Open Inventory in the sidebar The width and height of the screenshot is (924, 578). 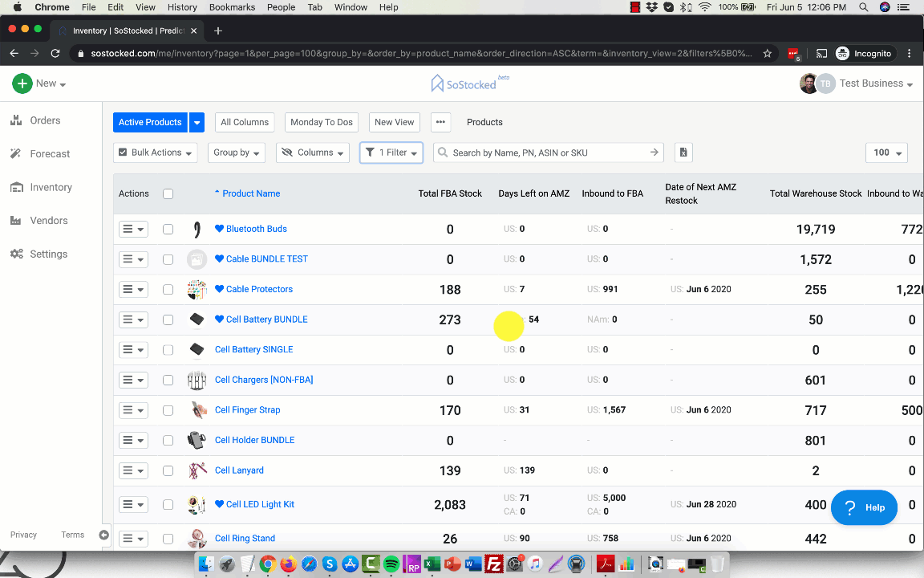point(41,188)
